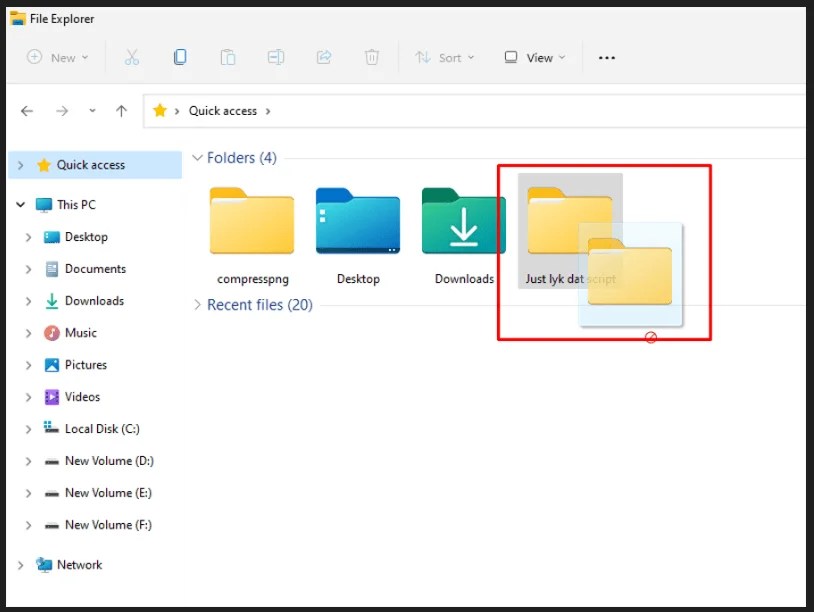
Task: Click the Up navigation arrow
Action: click(120, 110)
